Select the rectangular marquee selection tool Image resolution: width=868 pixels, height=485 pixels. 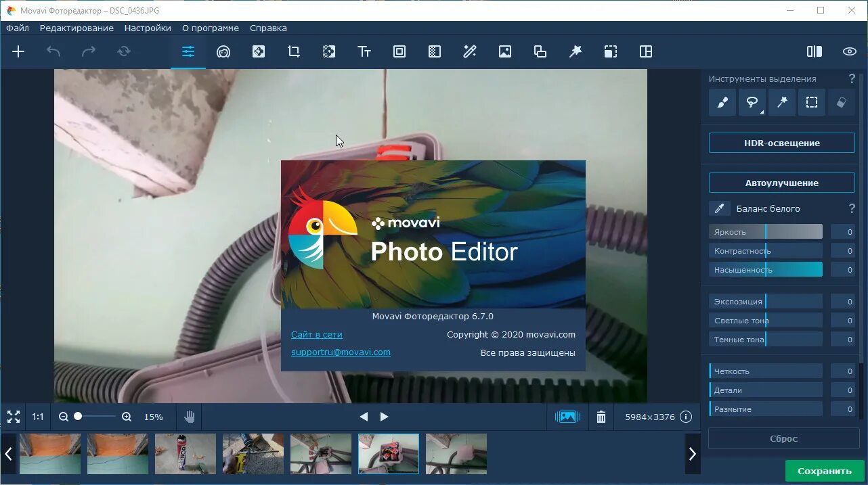(812, 102)
